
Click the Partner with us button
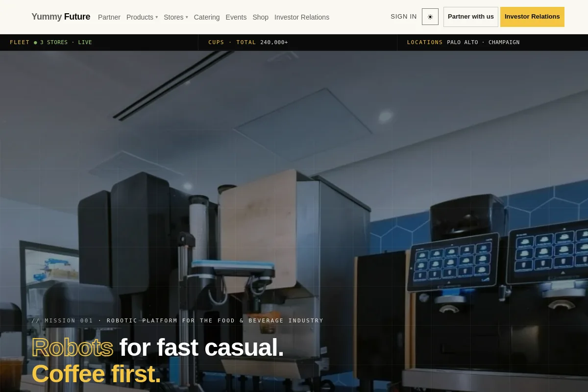point(471,17)
